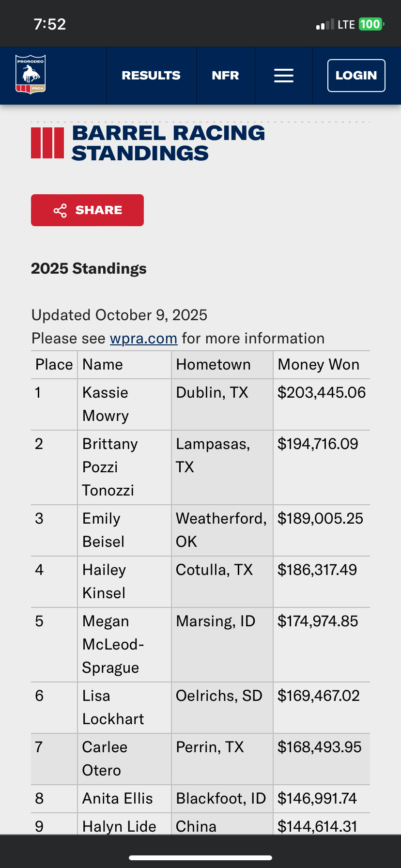The image size is (401, 868).
Task: Open the NFR menu item
Action: point(225,76)
